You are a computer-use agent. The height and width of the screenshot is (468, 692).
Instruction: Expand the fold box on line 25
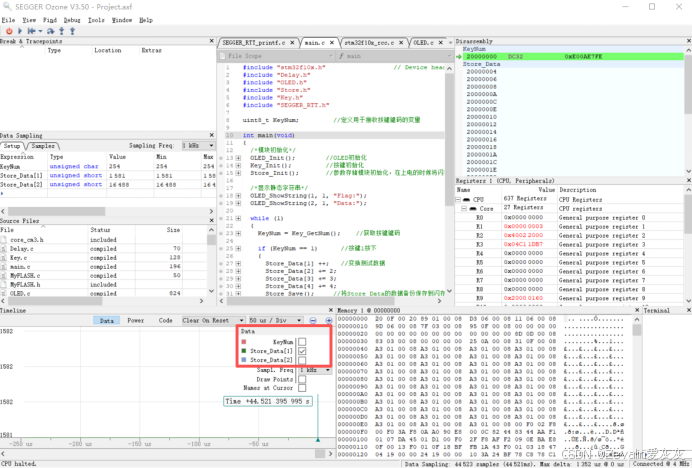pyautogui.click(x=238, y=248)
